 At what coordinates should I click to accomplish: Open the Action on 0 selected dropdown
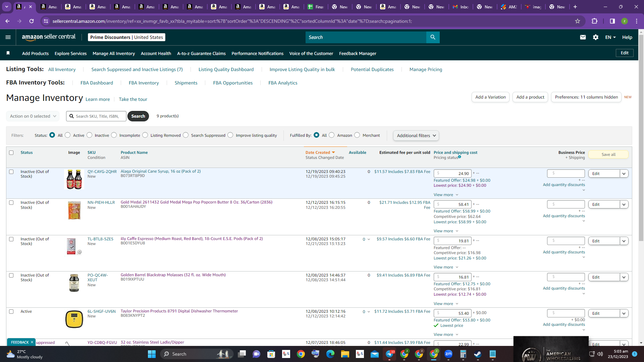coord(33,116)
